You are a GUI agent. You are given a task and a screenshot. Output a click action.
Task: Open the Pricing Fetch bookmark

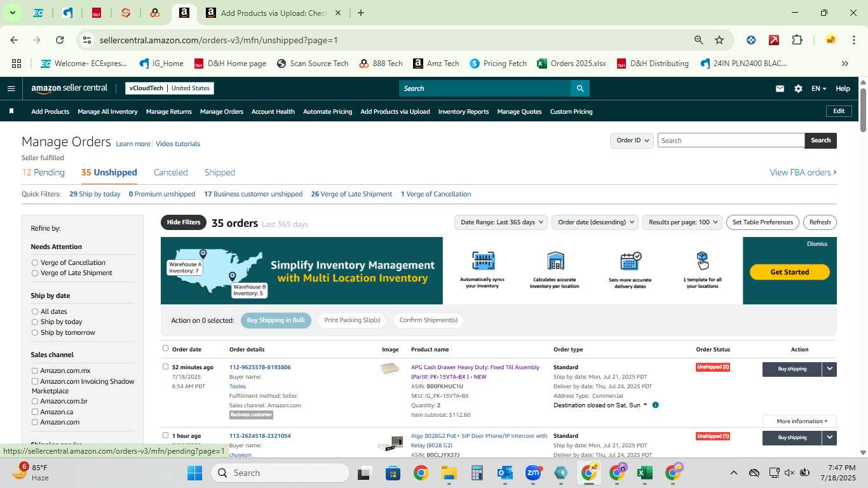coord(498,64)
